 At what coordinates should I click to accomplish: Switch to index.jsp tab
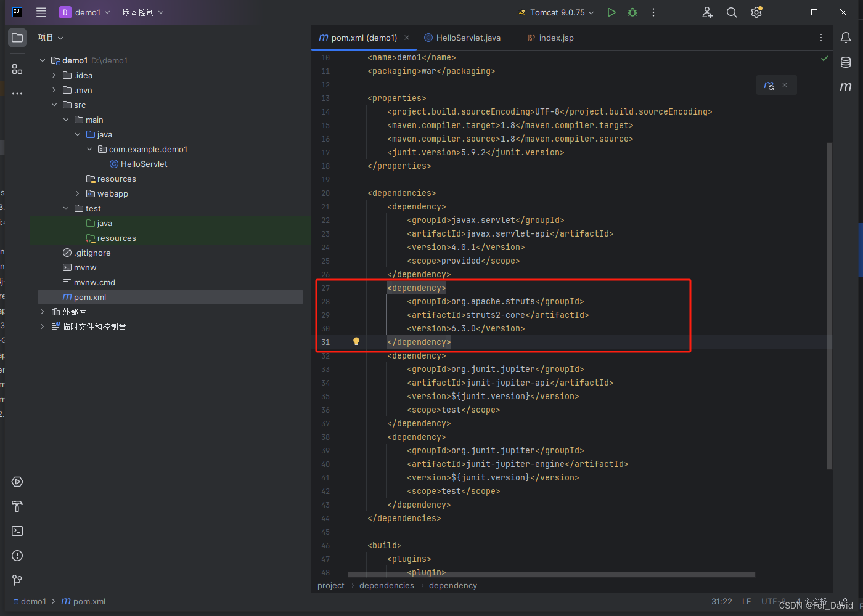550,38
